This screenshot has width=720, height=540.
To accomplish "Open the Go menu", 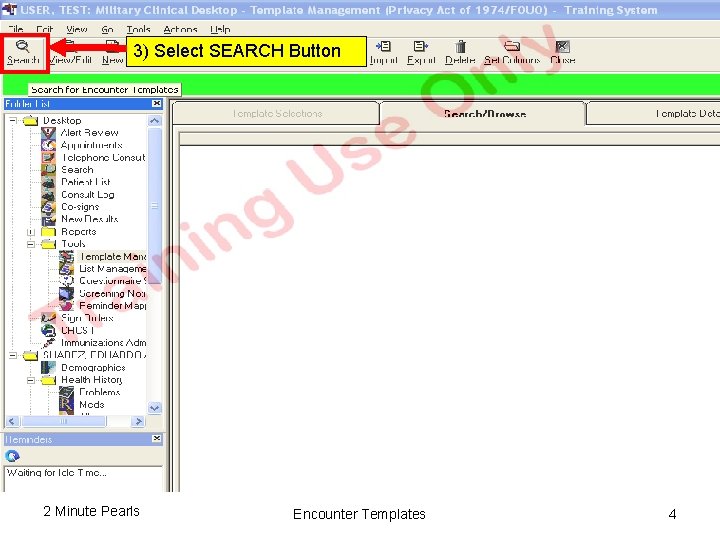I will click(x=107, y=29).
